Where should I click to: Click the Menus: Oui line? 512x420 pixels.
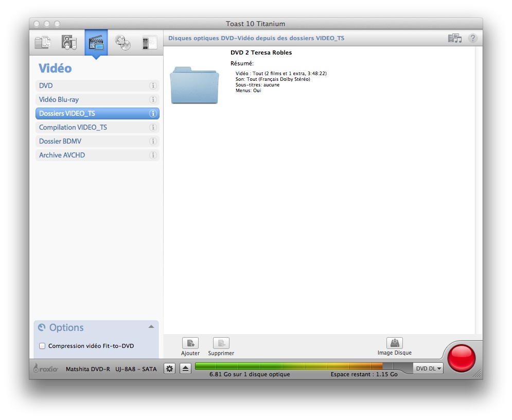(248, 91)
